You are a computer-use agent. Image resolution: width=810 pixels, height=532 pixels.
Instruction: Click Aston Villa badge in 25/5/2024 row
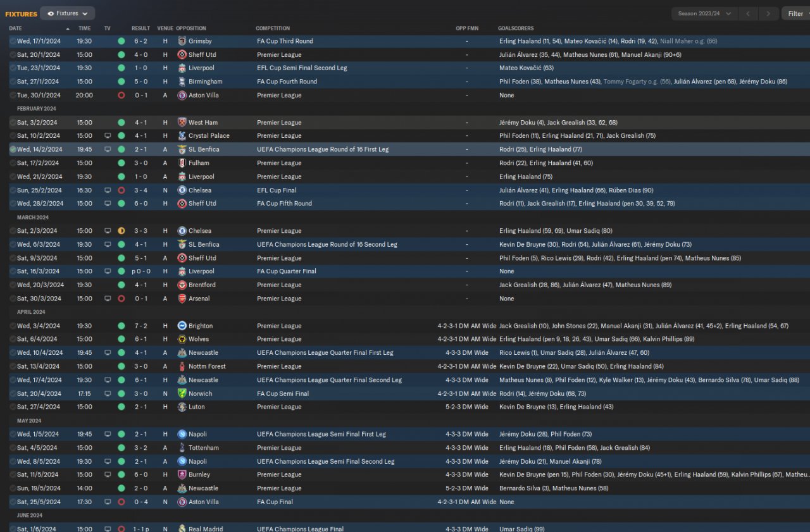(182, 502)
